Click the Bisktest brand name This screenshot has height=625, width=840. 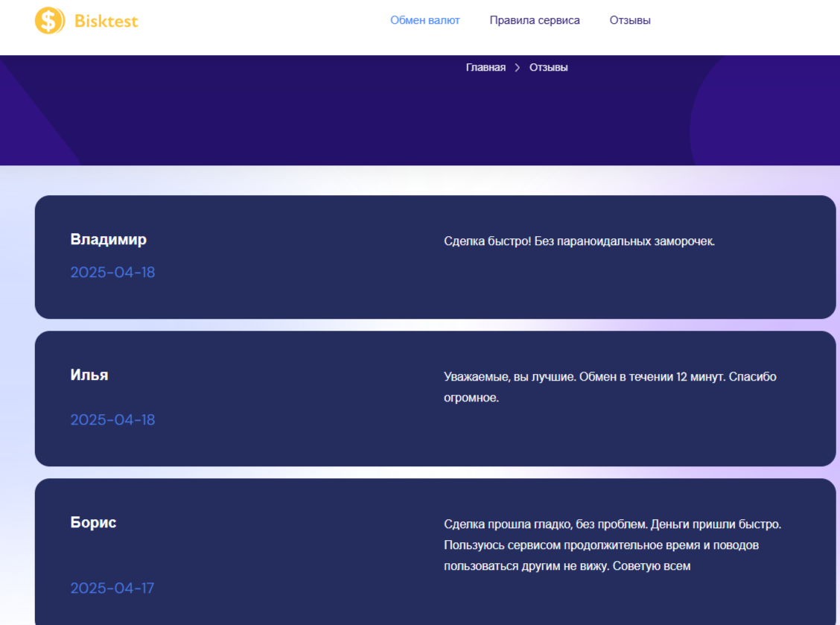(x=106, y=22)
